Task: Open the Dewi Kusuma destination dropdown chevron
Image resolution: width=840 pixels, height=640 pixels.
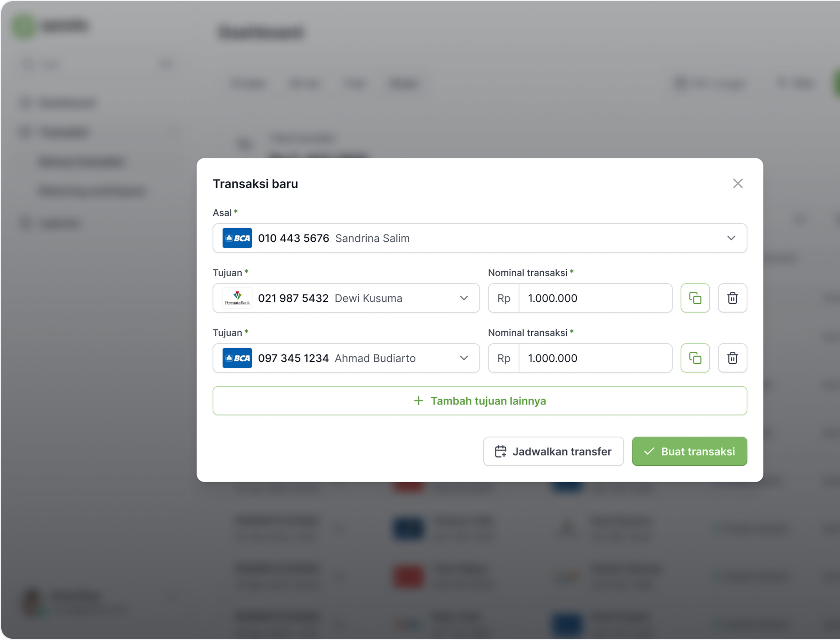Action: (x=464, y=298)
